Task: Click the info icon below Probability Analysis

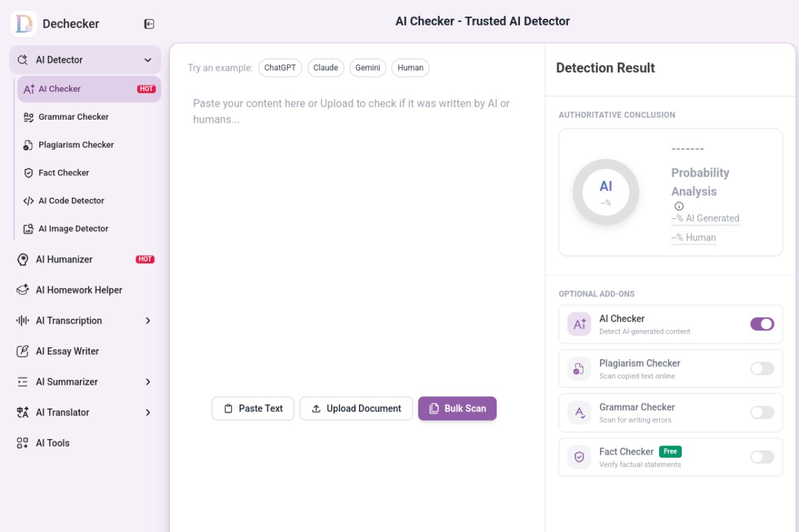Action: [x=679, y=206]
